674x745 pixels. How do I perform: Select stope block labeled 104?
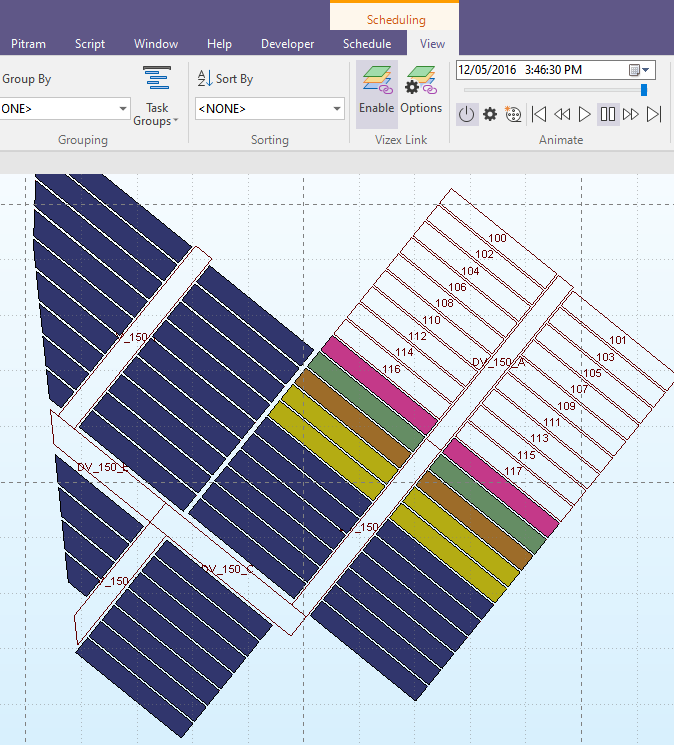470,271
